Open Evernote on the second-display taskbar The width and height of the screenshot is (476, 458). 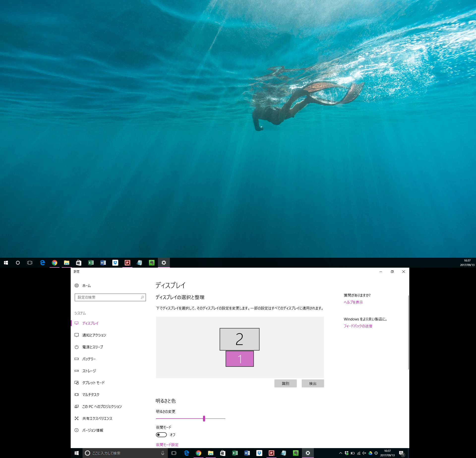[x=151, y=263]
